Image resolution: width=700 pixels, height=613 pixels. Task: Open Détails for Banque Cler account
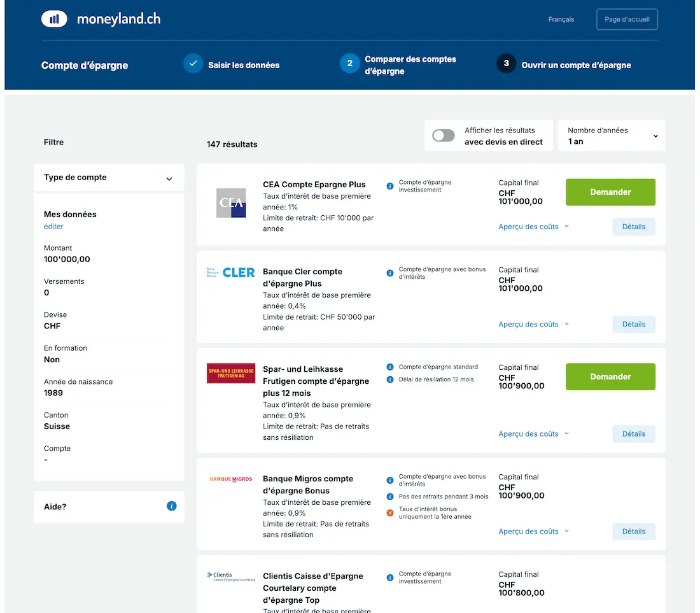coord(633,324)
